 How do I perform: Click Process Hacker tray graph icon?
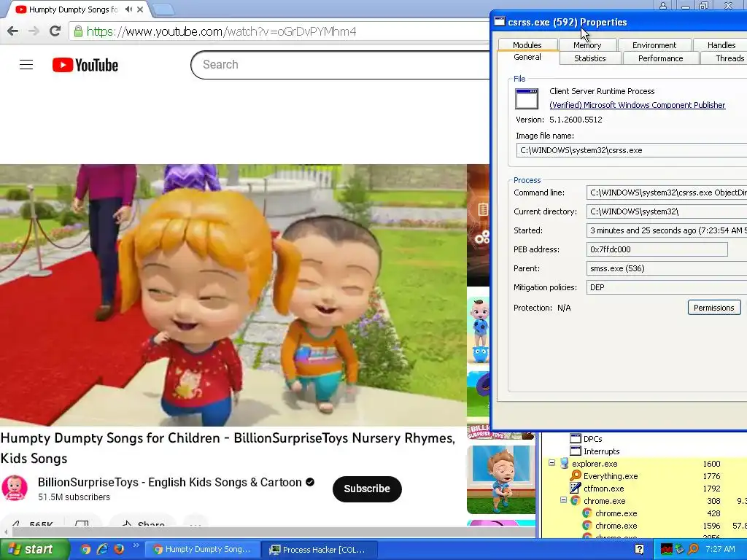coord(667,549)
